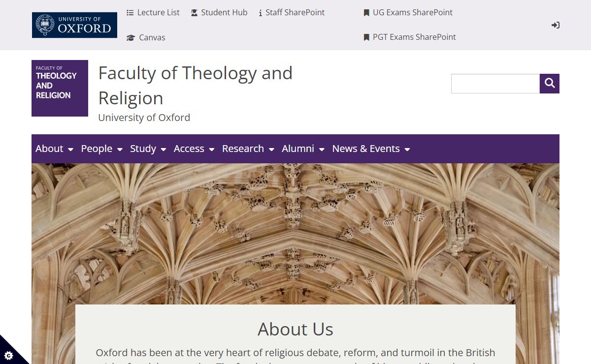Viewport: 591px width, 364px height.
Task: Open cookie settings gear icon
Action: 8,355
